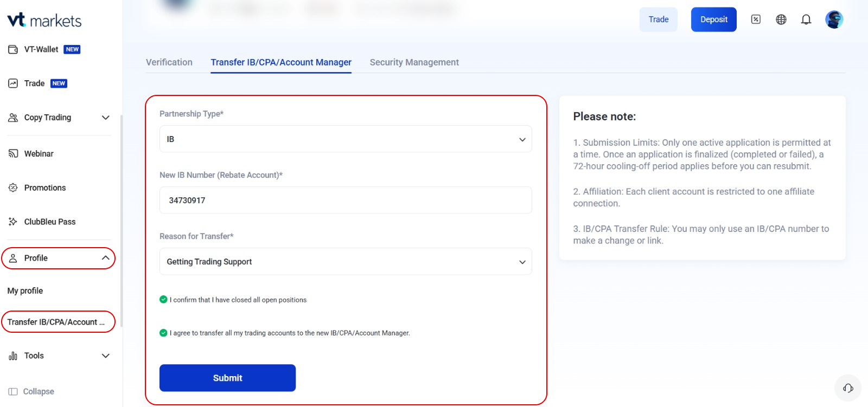Open the Webinar menu item
This screenshot has width=868, height=407.
(x=39, y=154)
